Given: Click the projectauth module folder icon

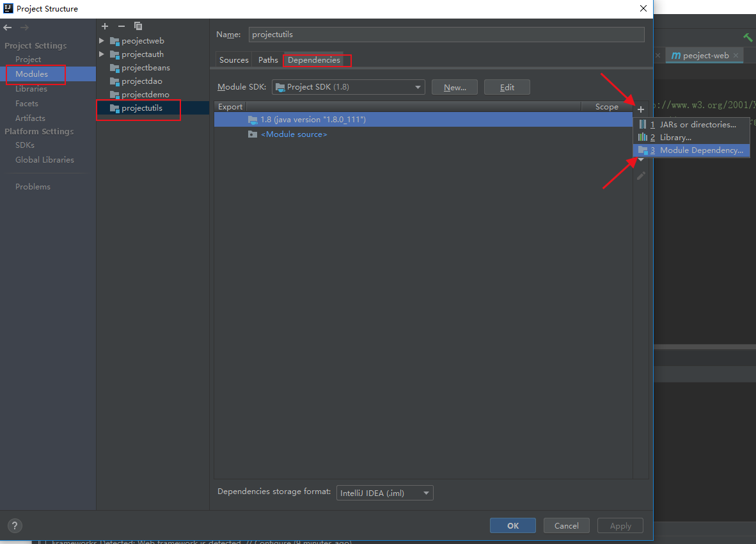Looking at the screenshot, I should point(114,54).
